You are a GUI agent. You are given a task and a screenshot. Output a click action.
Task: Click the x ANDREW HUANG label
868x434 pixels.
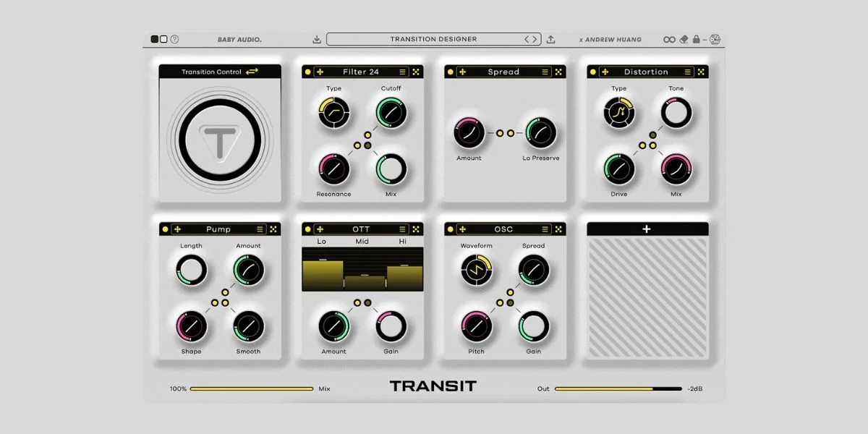[x=610, y=39]
